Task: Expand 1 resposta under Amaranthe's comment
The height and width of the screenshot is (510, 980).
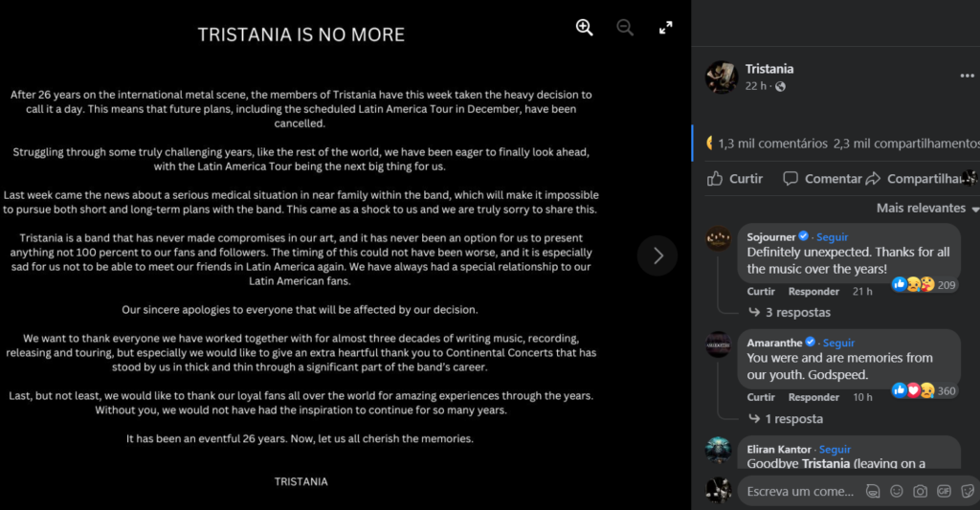Action: click(x=793, y=418)
